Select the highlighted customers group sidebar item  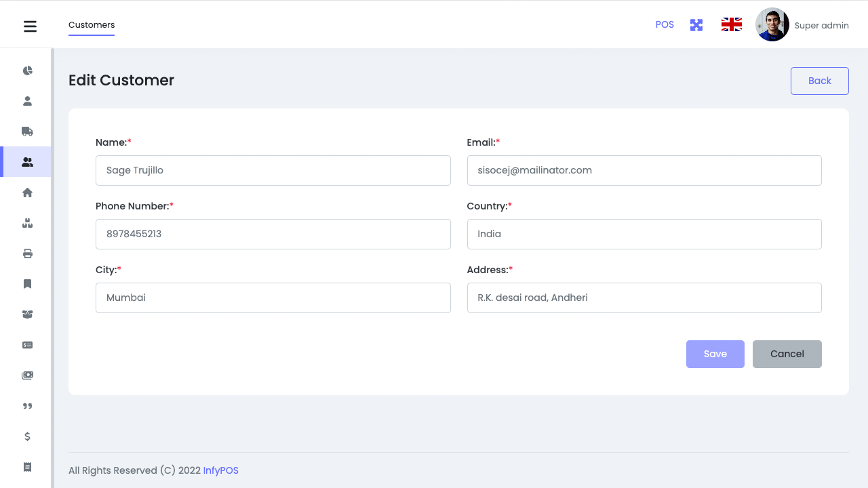click(27, 162)
